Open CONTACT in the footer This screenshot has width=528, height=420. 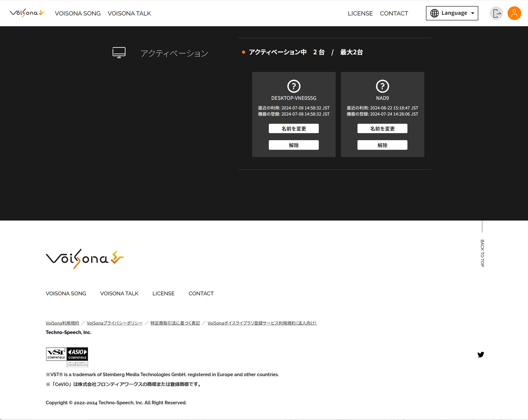click(201, 293)
